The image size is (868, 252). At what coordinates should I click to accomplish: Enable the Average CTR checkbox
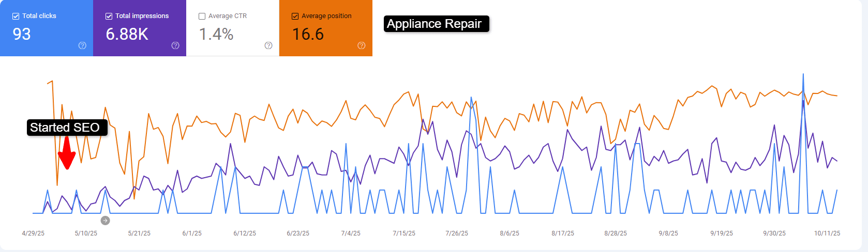tap(202, 16)
